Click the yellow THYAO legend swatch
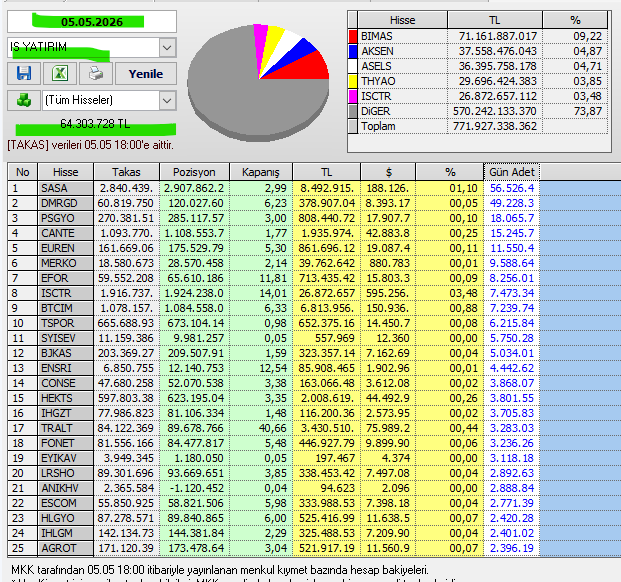621x582 pixels. [x=353, y=81]
